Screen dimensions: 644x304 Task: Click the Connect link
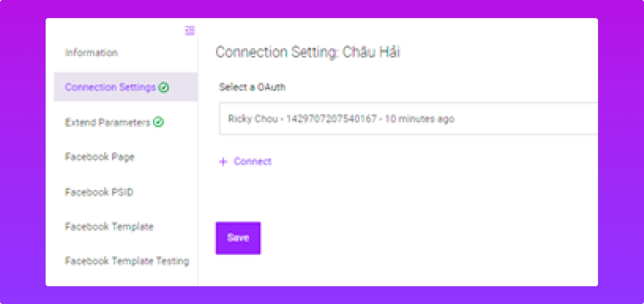(x=253, y=162)
